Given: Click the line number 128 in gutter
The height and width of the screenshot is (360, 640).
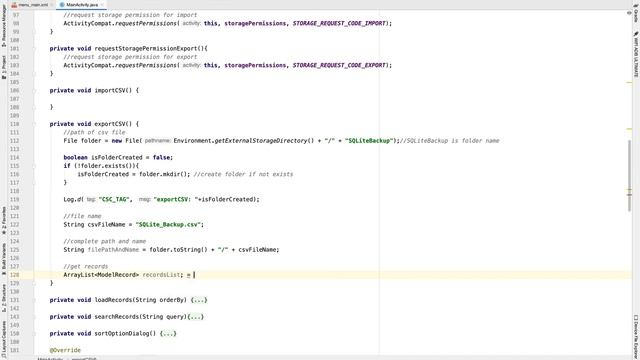Looking at the screenshot, I should click(15, 275).
